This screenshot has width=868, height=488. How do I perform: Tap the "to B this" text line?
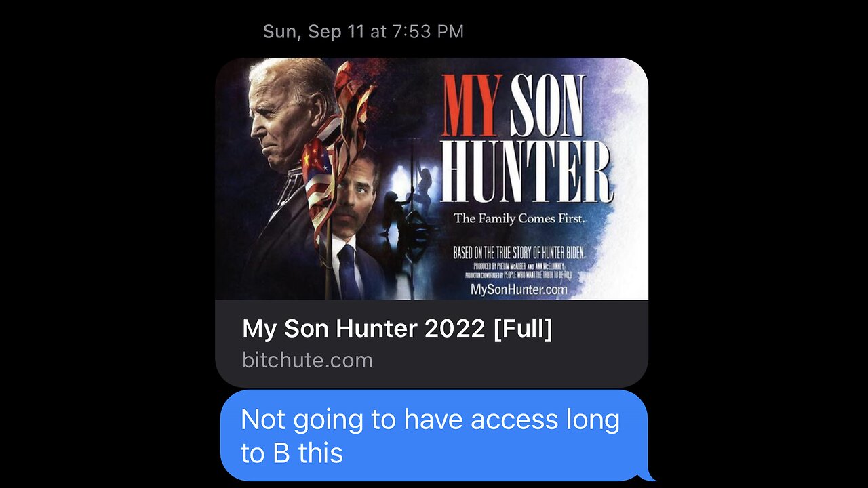pyautogui.click(x=292, y=453)
